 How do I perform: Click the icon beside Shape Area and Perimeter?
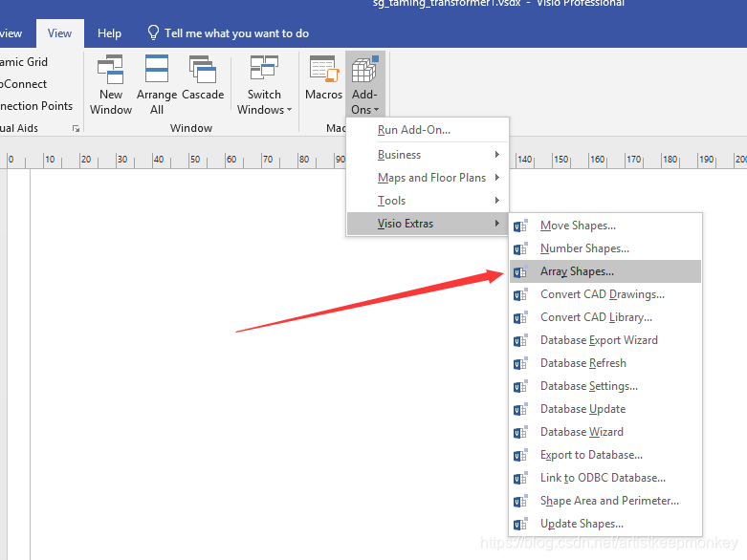click(x=520, y=501)
